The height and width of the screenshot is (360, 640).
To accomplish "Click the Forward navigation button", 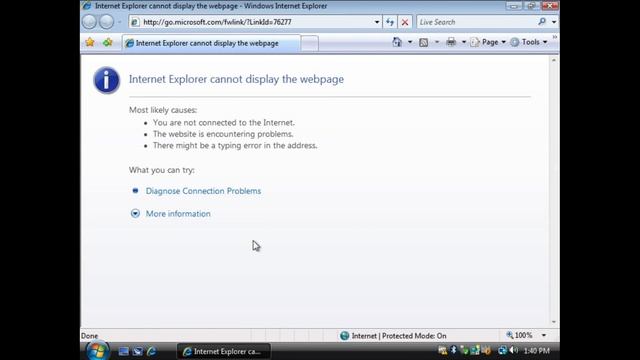I will tap(107, 22).
